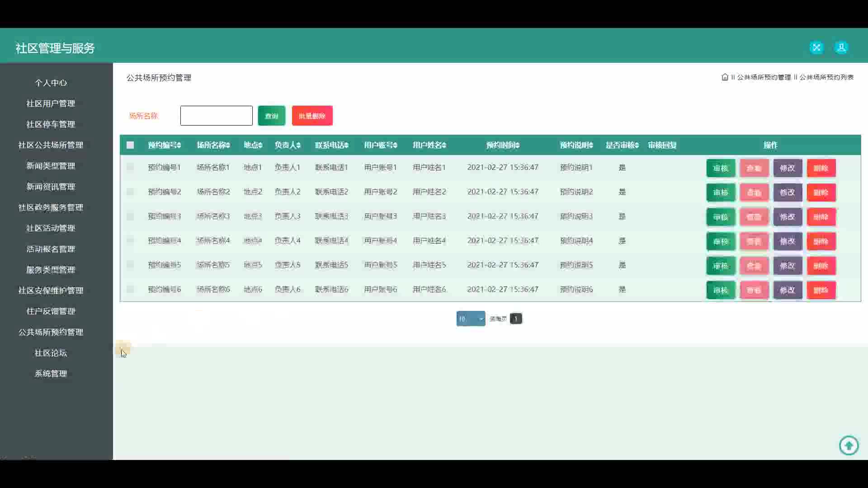Open the user profile icon in header
Viewport: 868px width, 488px height.
click(841, 47)
